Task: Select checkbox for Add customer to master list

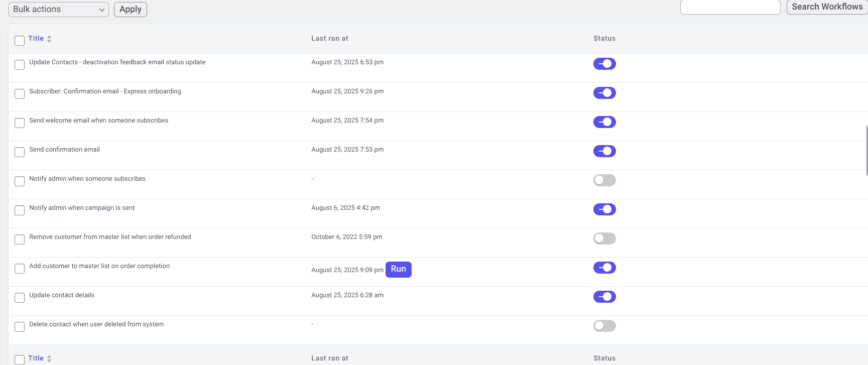Action: click(20, 269)
